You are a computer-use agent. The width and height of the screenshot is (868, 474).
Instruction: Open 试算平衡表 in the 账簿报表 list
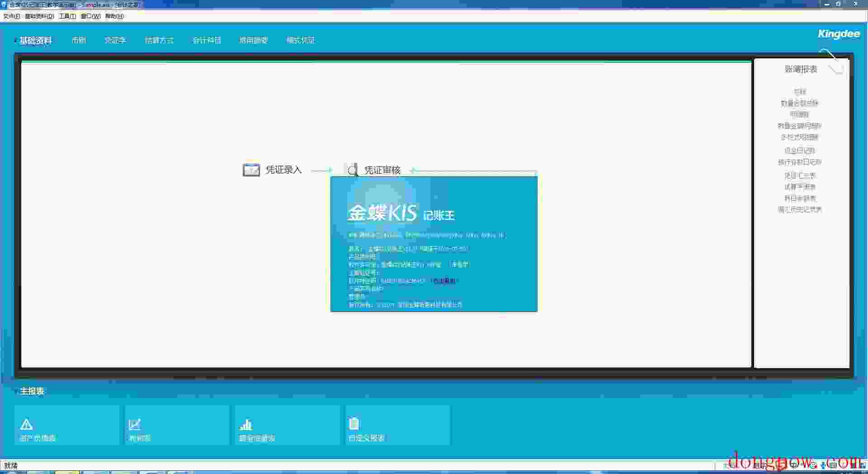[x=800, y=187]
